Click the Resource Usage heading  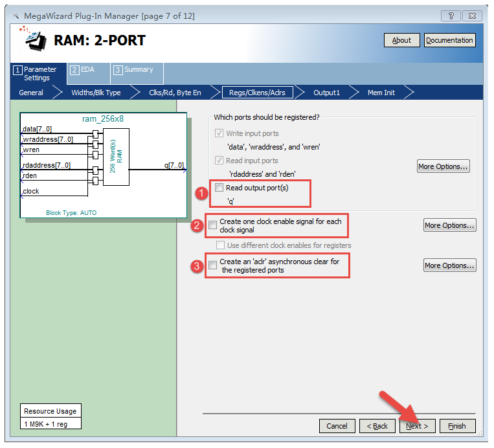[x=50, y=411]
